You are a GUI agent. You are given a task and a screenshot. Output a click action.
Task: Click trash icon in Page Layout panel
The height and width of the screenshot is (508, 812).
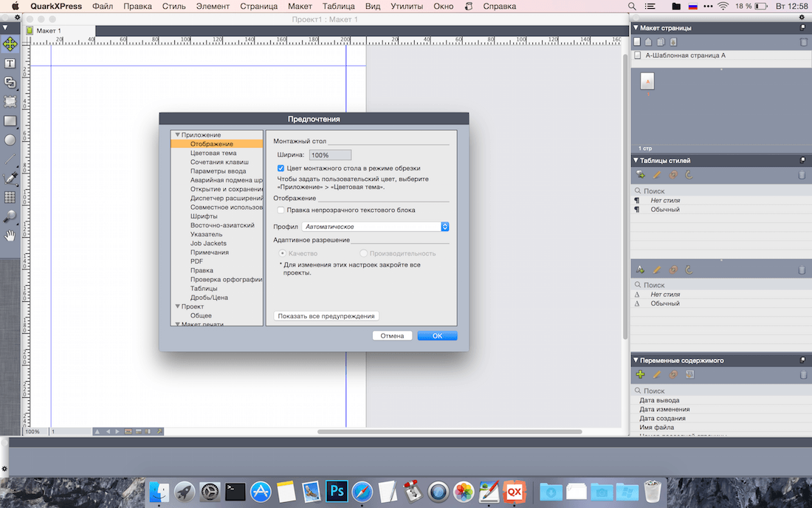coord(803,42)
